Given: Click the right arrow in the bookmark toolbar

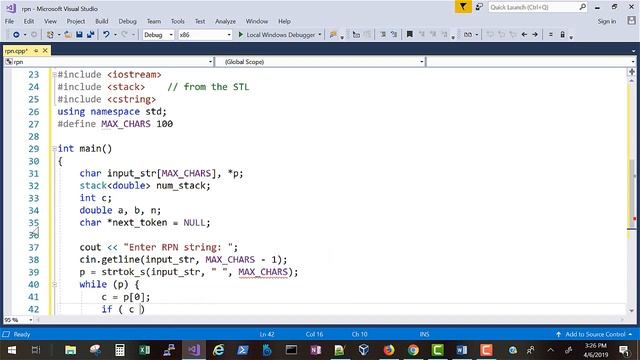Looking at the screenshot, I should (x=535, y=35).
